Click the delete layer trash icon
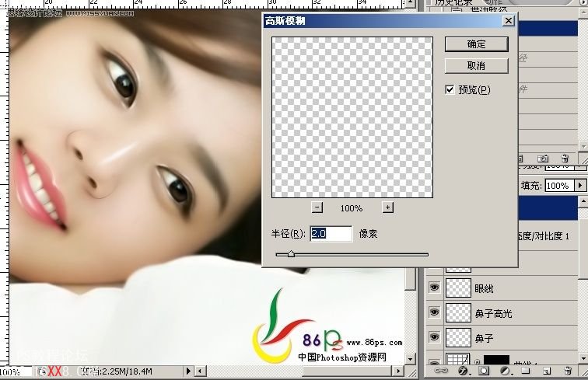588x380 pixels. (566, 371)
